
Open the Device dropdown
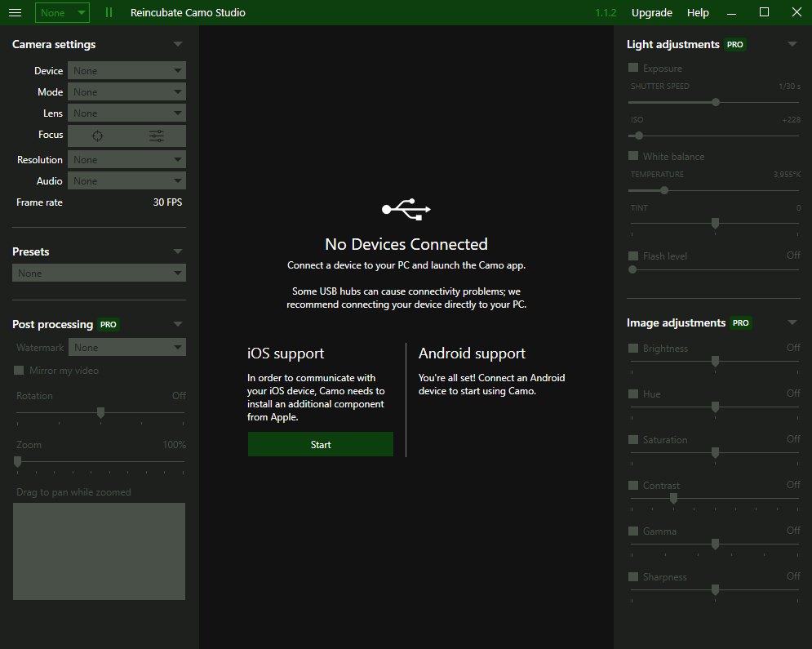click(x=126, y=71)
